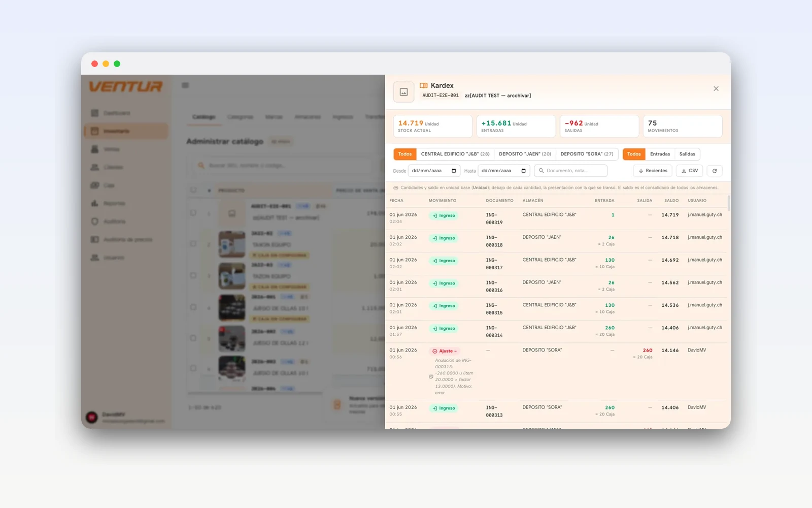Click document ING-000313
This screenshot has height=508, width=812.
point(494,411)
